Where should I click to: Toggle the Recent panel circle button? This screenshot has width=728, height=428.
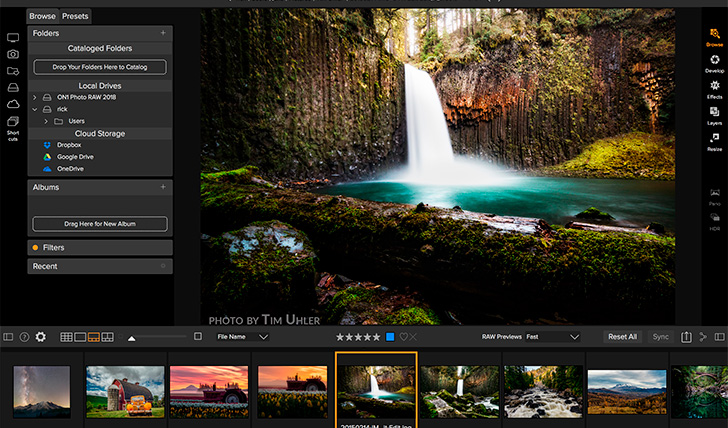(163, 266)
